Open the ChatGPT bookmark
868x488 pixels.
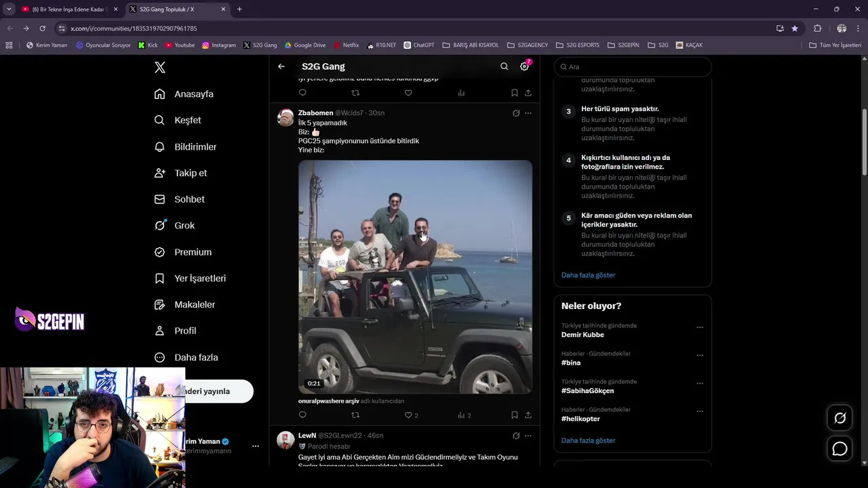(x=418, y=45)
